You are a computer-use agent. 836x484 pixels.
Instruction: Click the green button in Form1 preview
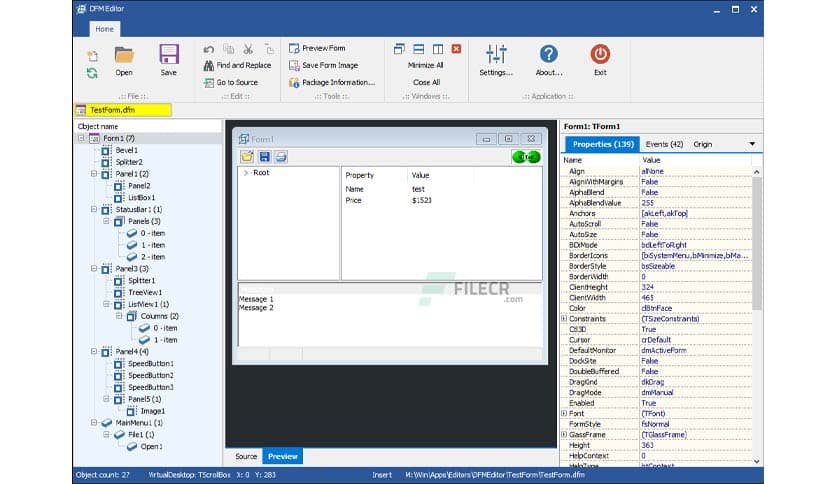(526, 157)
